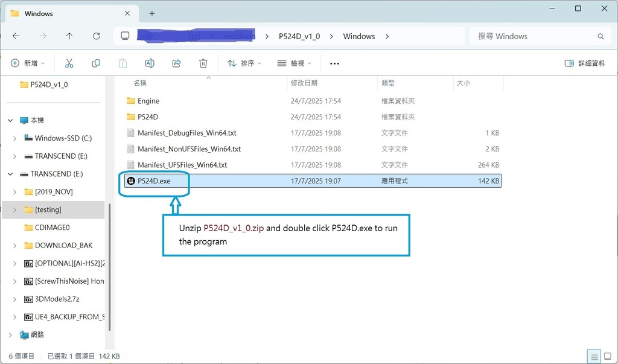Navigate to P524D_v1_0 via the breadcrumb
Screen dimensions: 618x364
[x=300, y=36]
